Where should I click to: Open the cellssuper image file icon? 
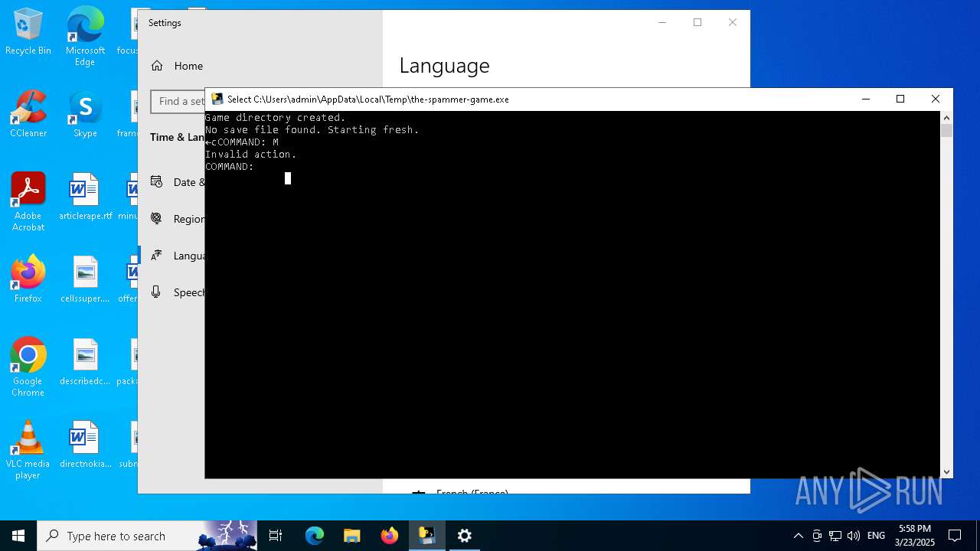[85, 279]
